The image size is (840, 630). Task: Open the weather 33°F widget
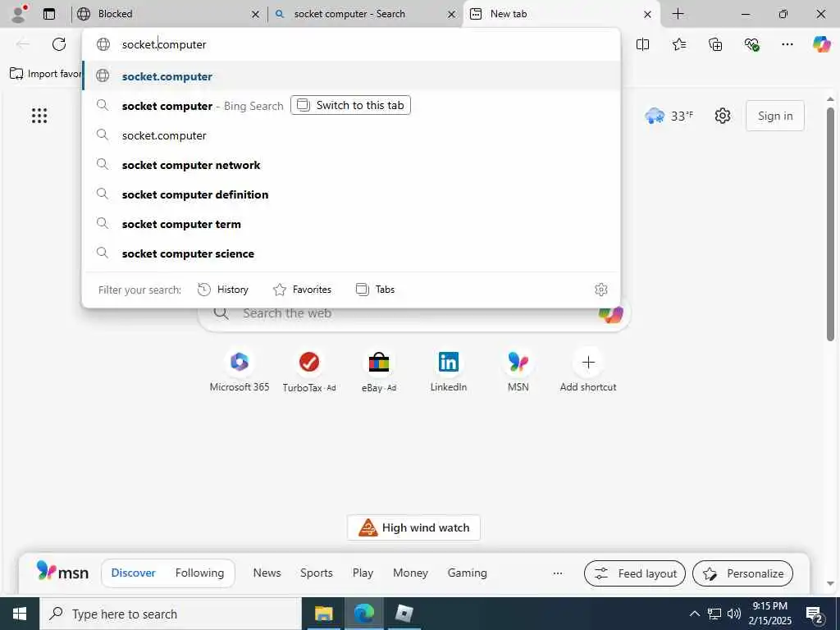(669, 116)
